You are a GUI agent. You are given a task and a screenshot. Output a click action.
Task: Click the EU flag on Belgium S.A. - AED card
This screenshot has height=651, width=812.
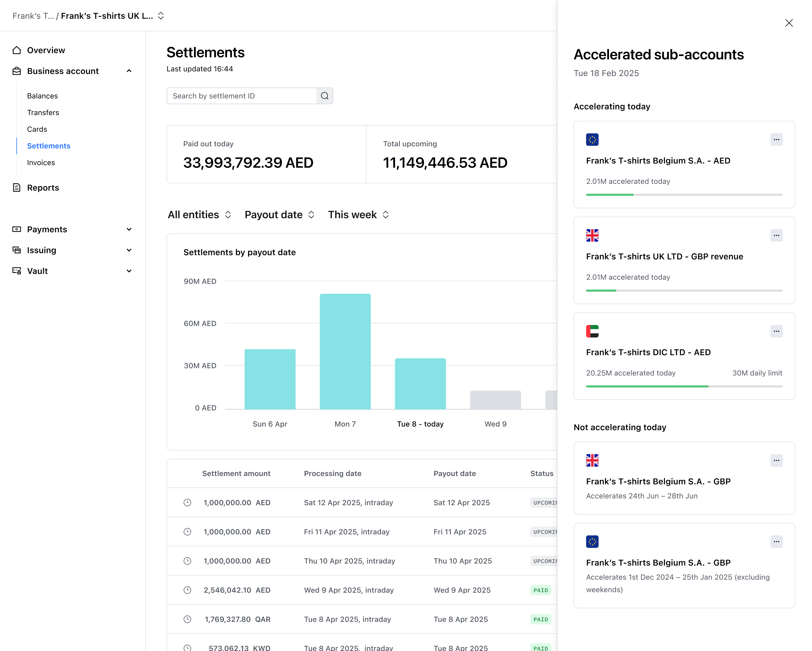592,140
